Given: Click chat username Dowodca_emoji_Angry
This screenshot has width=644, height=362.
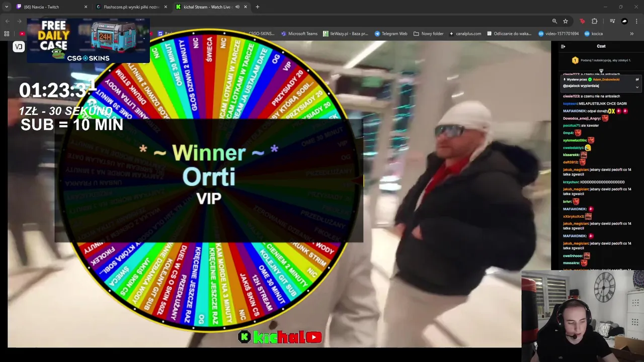Looking at the screenshot, I should (582, 118).
